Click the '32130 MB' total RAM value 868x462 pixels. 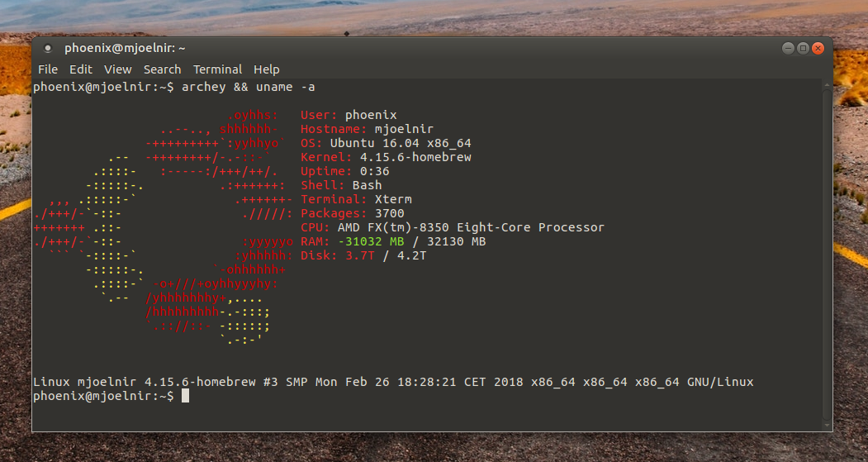click(456, 241)
